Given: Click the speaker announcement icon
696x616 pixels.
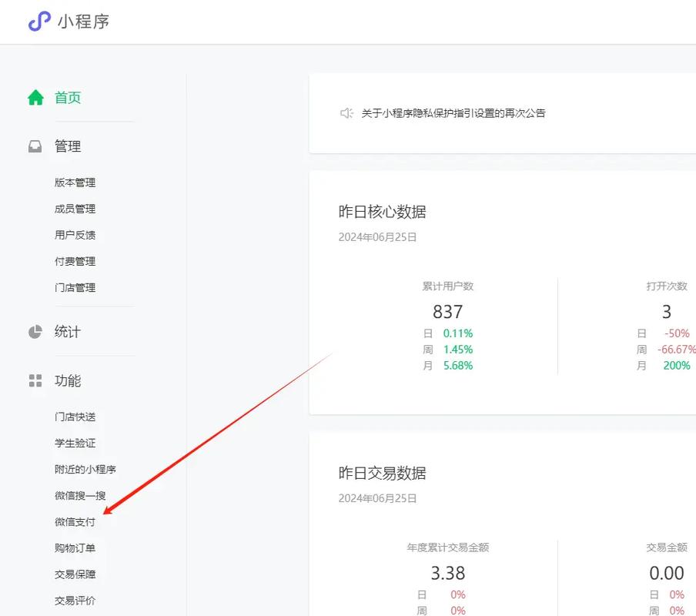Looking at the screenshot, I should (346, 113).
